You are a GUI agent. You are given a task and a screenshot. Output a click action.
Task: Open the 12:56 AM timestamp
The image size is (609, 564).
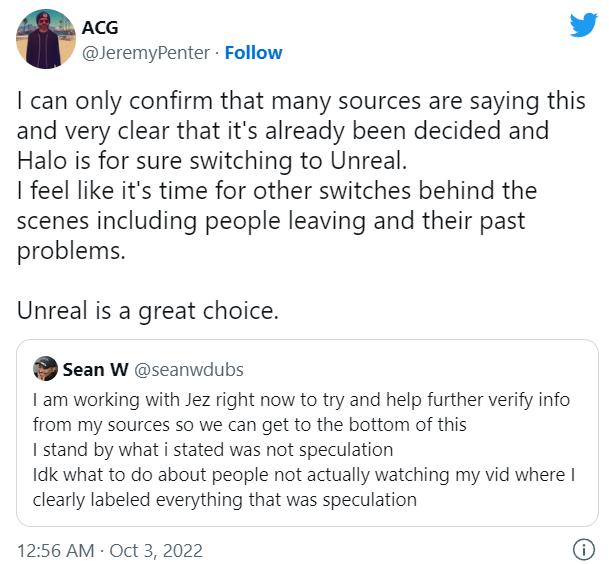[x=56, y=549]
